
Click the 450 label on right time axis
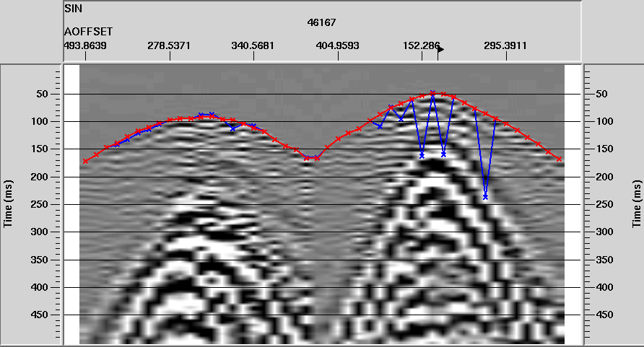(604, 315)
